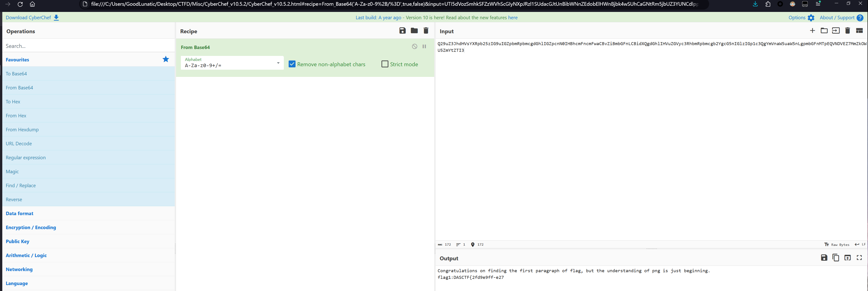Image resolution: width=868 pixels, height=291 pixels.
Task: Open the Alphabet dropdown
Action: 278,63
